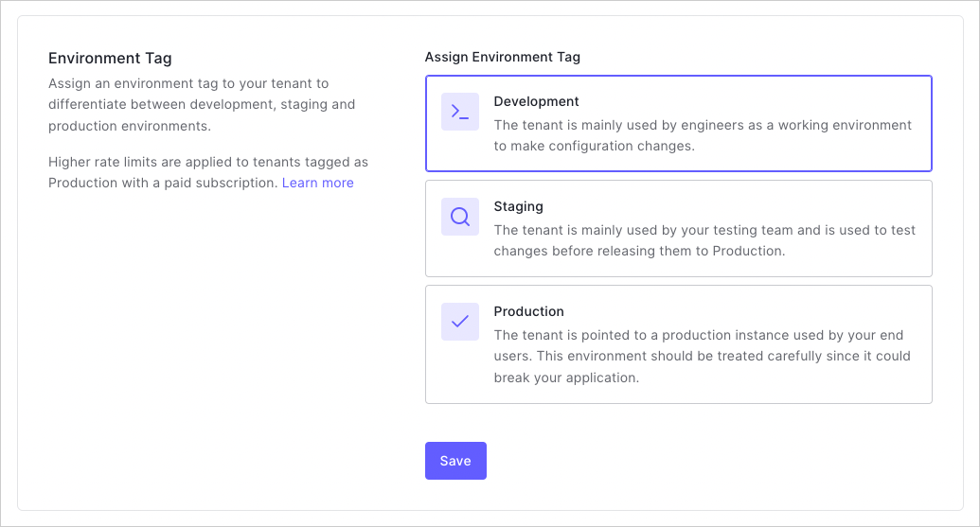Click the paragraph about differentiating environments

coord(202,104)
